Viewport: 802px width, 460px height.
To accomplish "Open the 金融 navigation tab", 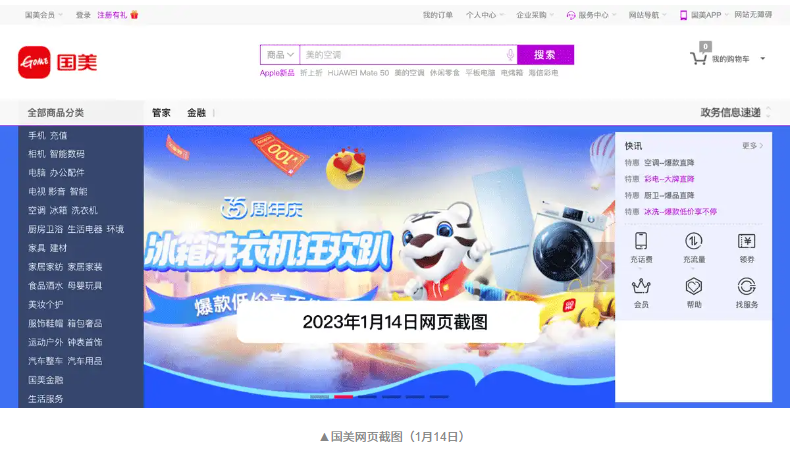I will tap(196, 113).
